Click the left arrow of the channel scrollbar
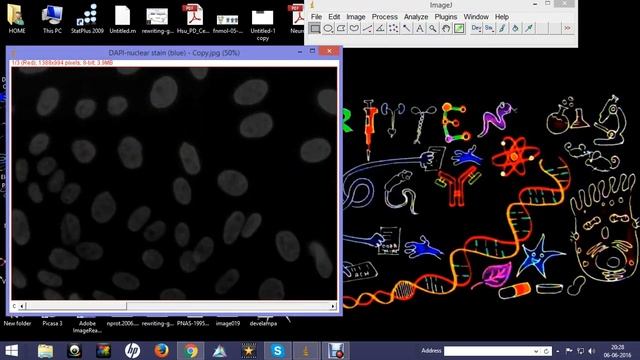Image resolution: width=640 pixels, height=360 pixels. tap(22, 306)
